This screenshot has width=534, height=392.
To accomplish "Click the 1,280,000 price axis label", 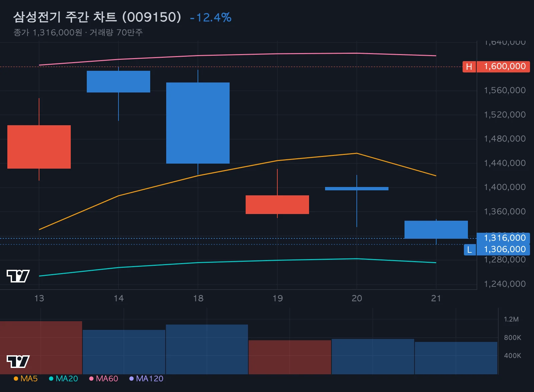I will tap(505, 260).
